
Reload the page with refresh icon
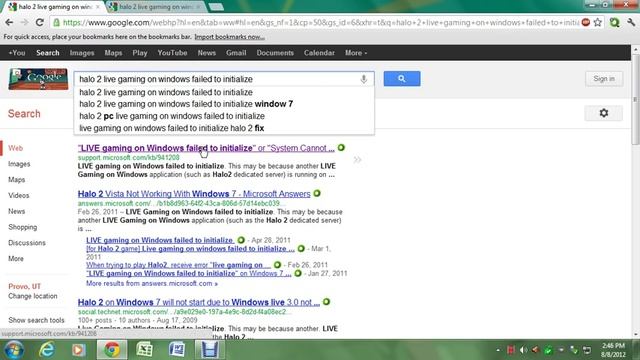click(x=40, y=22)
